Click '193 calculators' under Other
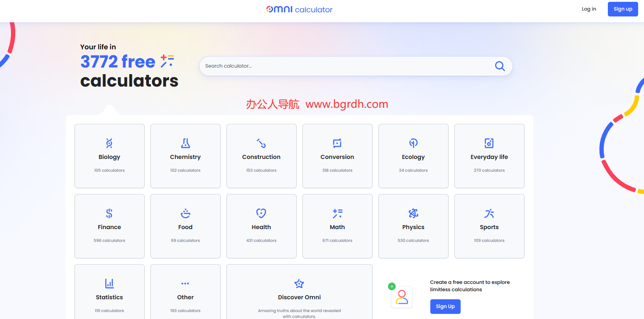The width and height of the screenshot is (644, 319). click(185, 311)
